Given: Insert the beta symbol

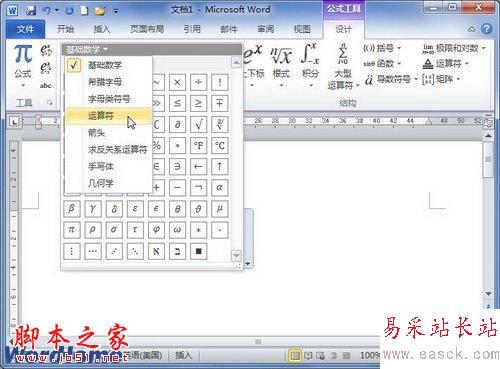Looking at the screenshot, I should pyautogui.click(x=72, y=209).
